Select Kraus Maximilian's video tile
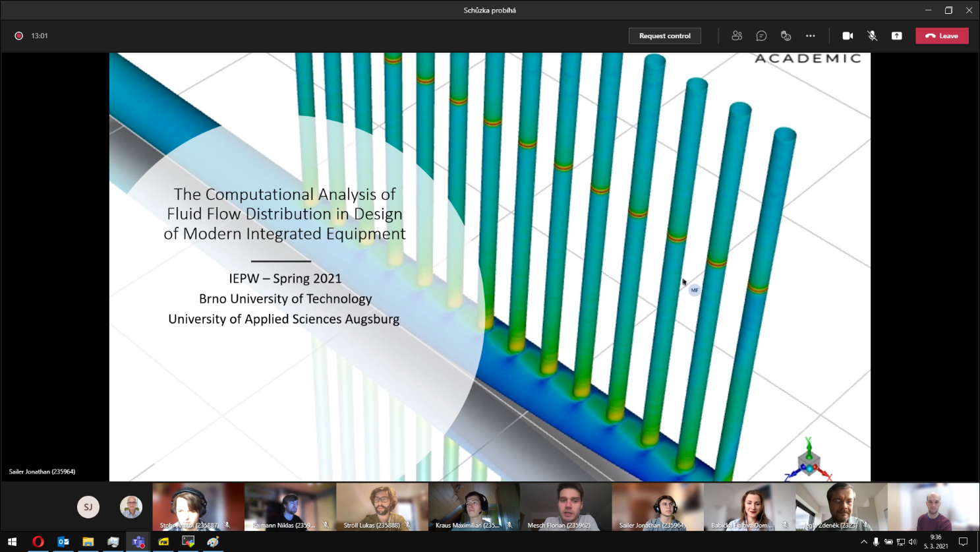 click(474, 506)
